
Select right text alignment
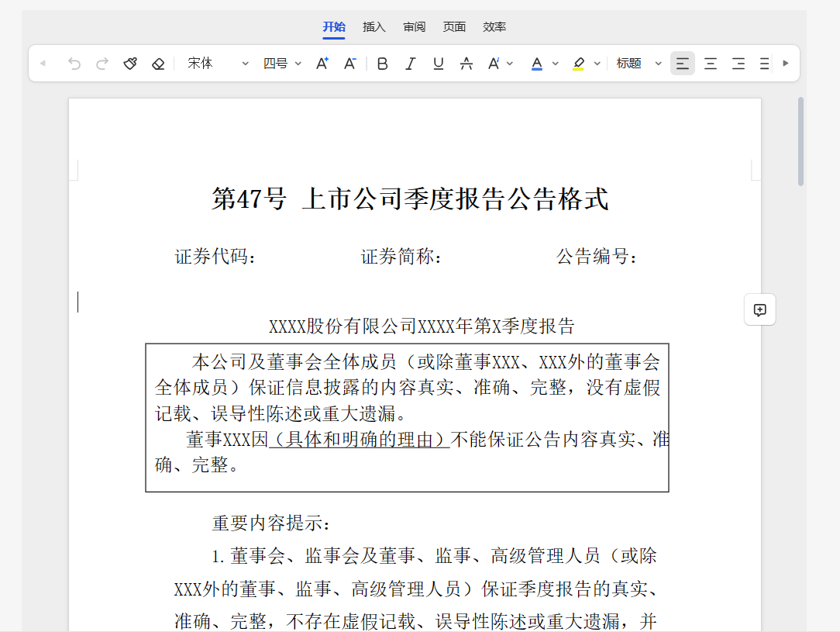tap(738, 64)
